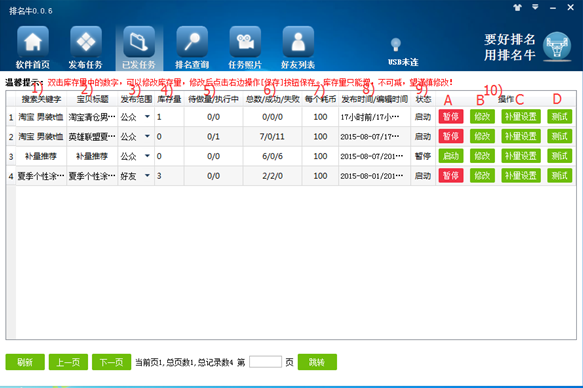This screenshot has height=388, width=583.
Task: Select the 6/0/6 total cell
Action: tap(272, 156)
